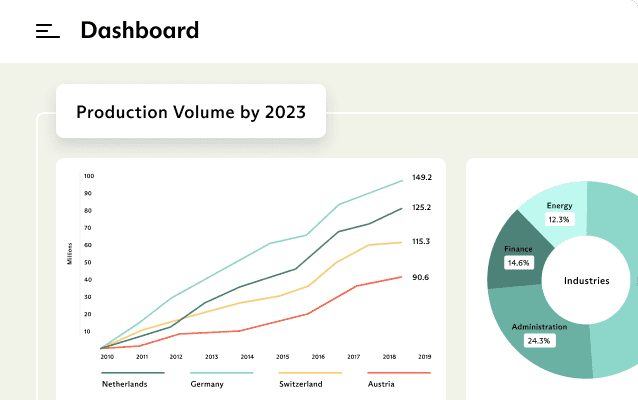Click the Dashboard page title
Viewport: 638px width, 400px height.
(140, 30)
